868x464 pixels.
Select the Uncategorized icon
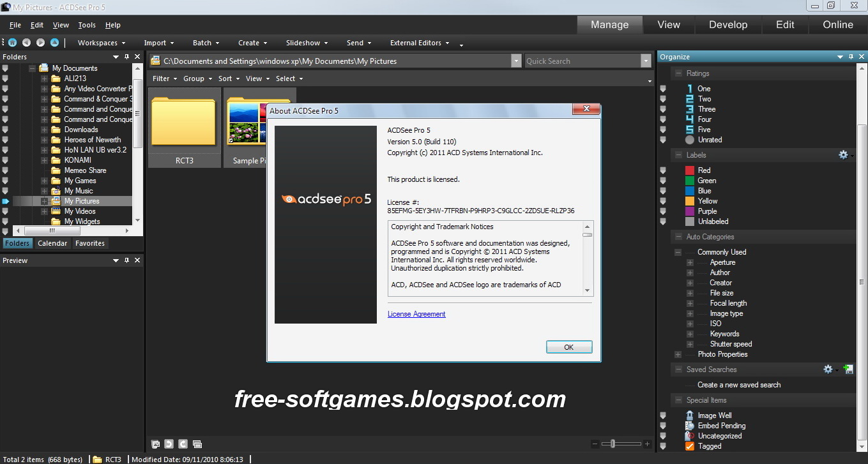(690, 436)
